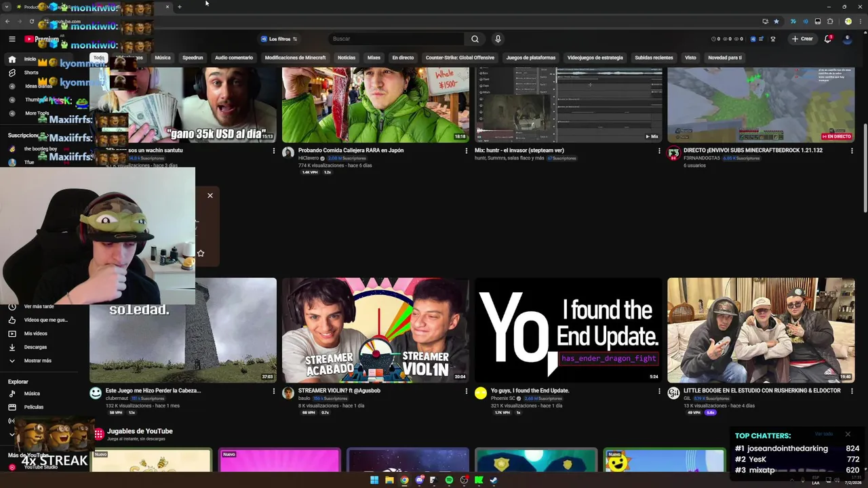868x488 pixels.
Task: Select the Noticias filter chip
Action: (x=347, y=58)
